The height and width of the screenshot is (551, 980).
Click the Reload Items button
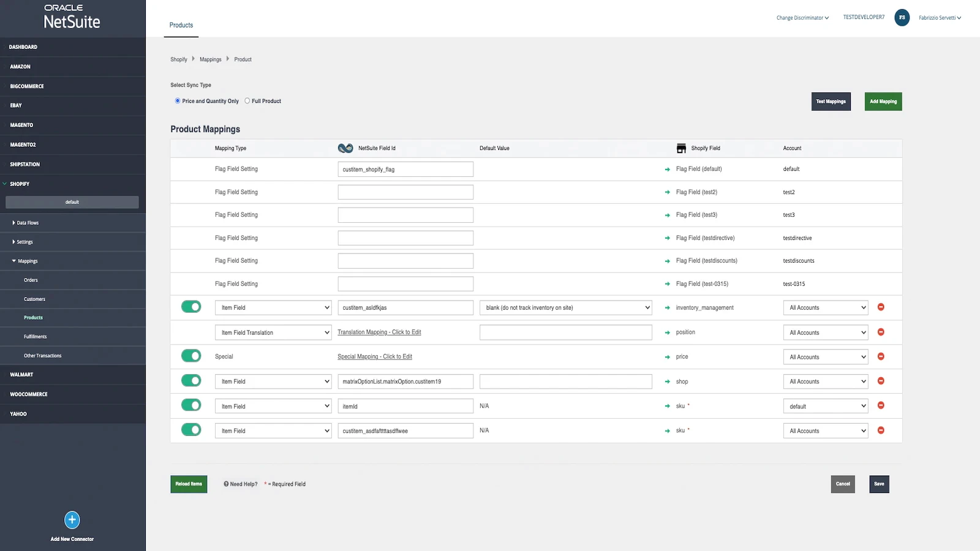click(189, 484)
